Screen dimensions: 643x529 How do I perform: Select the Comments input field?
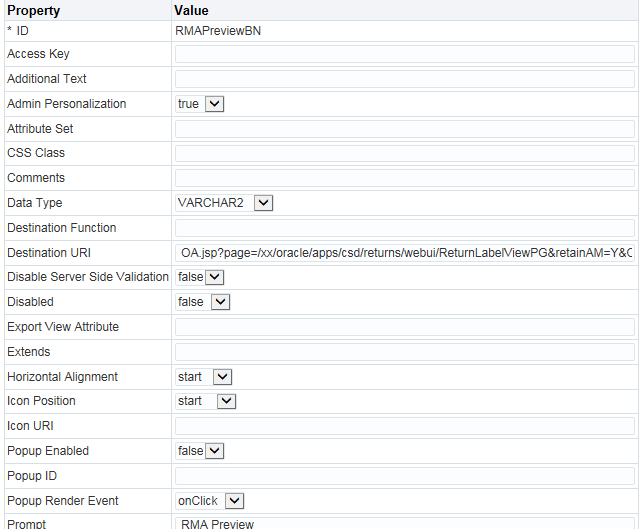pyautogui.click(x=405, y=178)
